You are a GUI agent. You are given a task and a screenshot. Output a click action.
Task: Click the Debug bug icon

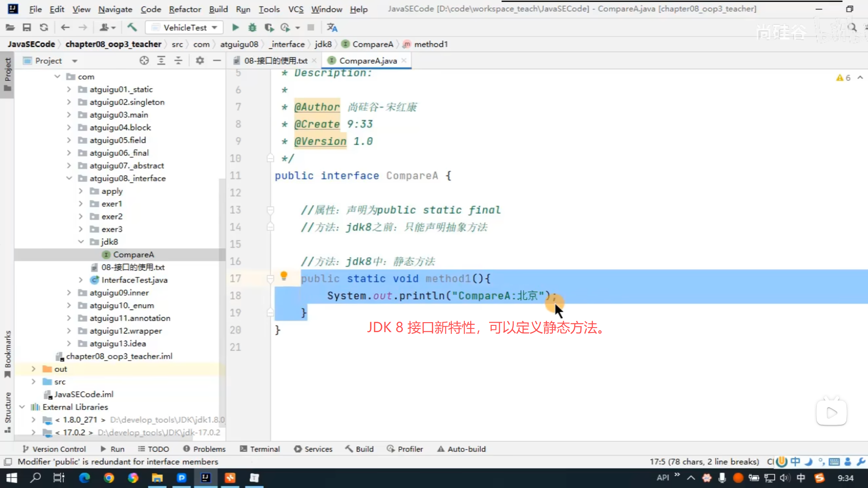pos(252,28)
